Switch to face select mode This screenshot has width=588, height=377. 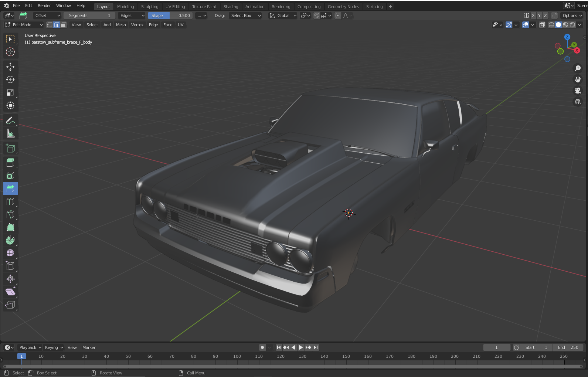64,25
